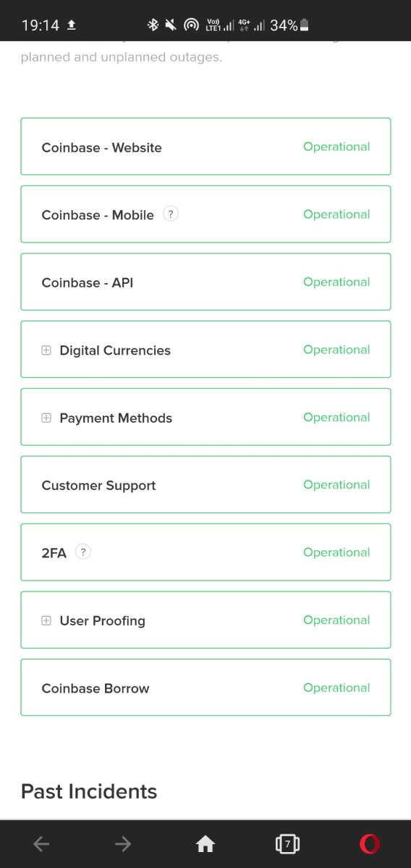This screenshot has width=411, height=868.
Task: Select the Coinbase - Website component row
Action: point(205,146)
